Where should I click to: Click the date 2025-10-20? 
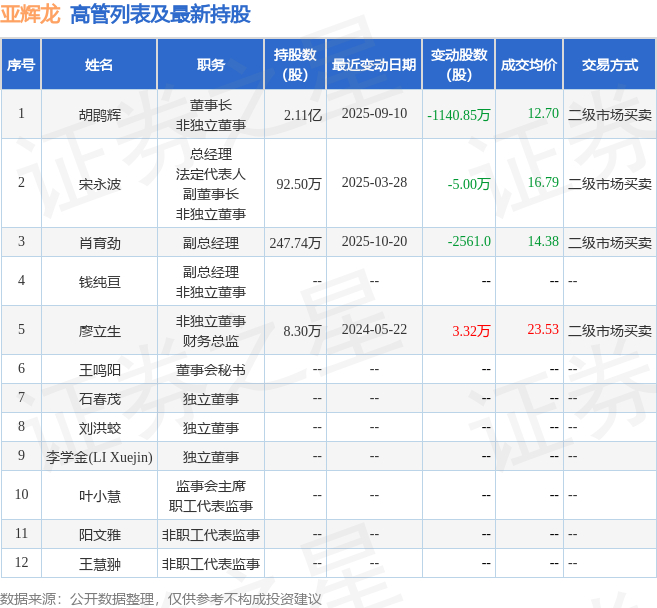(x=374, y=242)
